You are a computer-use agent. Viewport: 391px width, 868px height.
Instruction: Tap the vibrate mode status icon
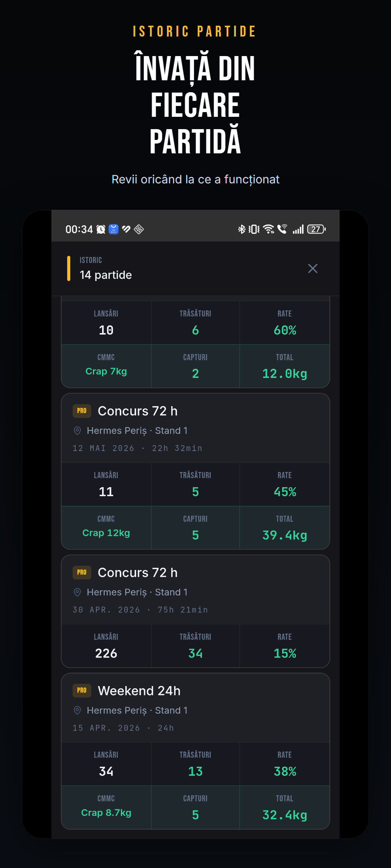254,229
